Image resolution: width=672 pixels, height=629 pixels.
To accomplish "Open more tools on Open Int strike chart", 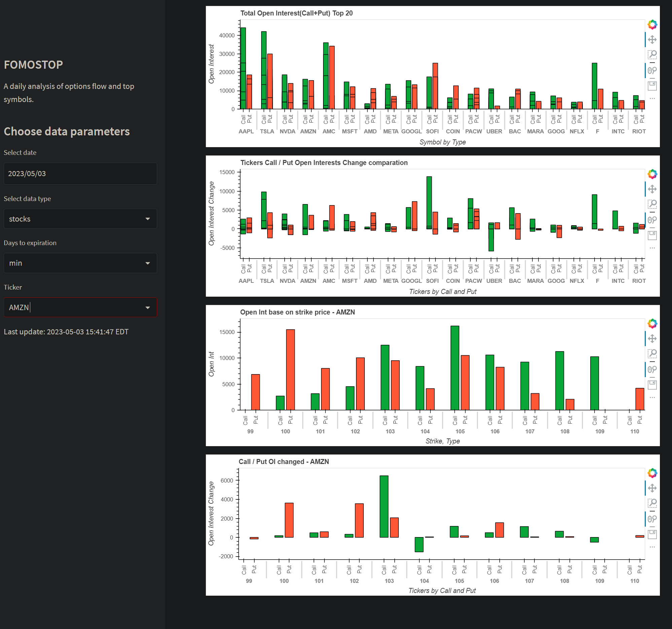I will (x=652, y=398).
